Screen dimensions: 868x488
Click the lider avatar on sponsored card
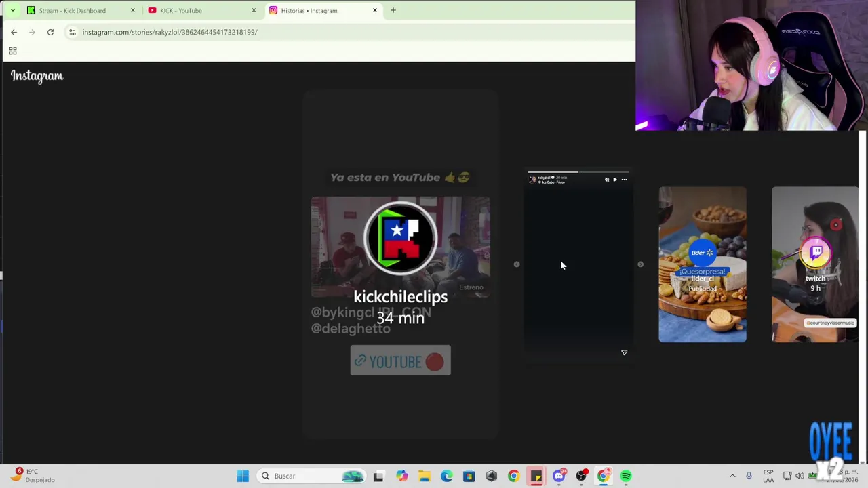point(702,253)
